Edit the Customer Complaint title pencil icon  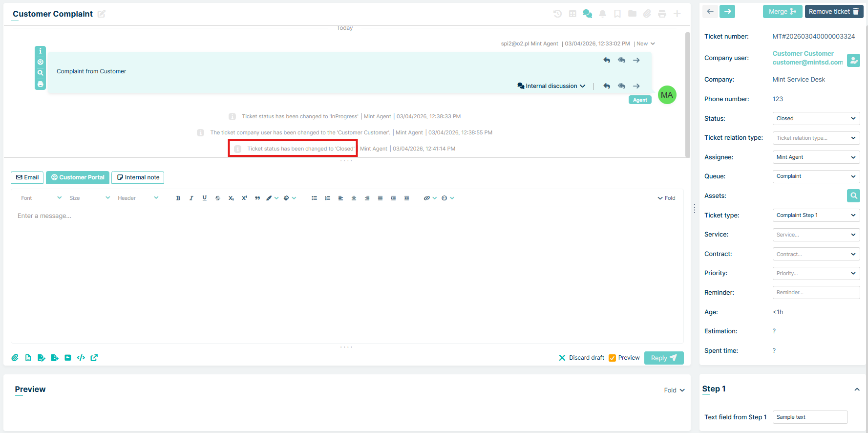pos(102,14)
